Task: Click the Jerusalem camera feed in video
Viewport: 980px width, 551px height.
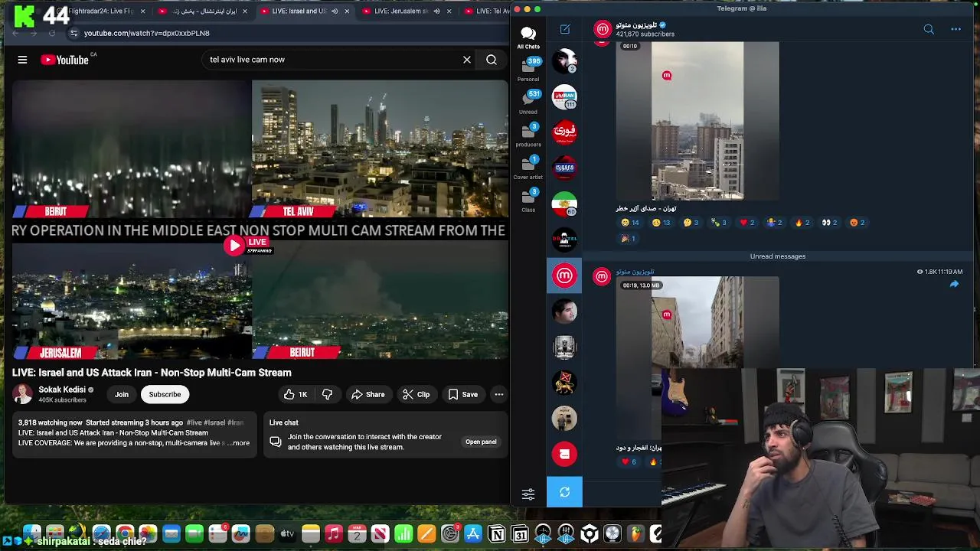Action: 132,301
